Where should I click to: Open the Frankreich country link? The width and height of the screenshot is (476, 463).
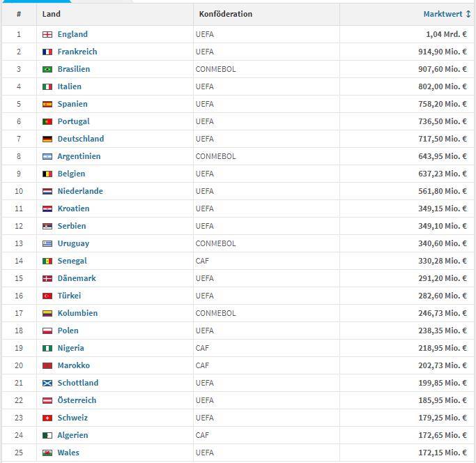[x=77, y=52]
